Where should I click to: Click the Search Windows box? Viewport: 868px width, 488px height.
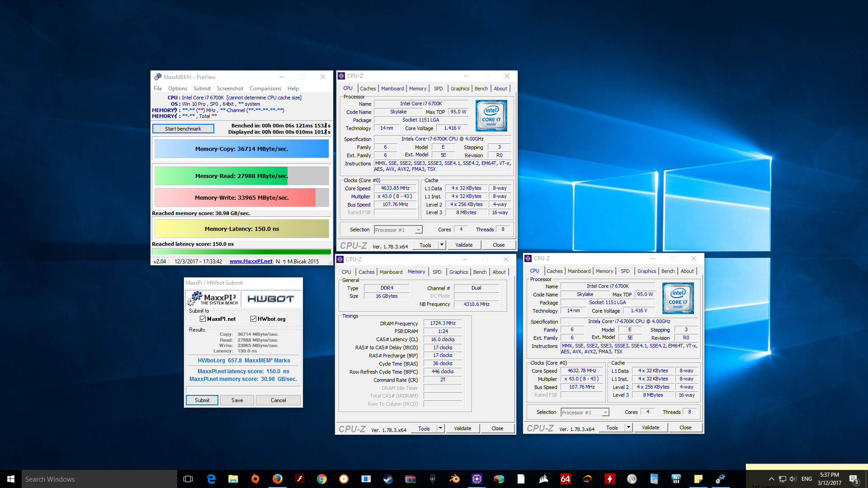pos(99,479)
